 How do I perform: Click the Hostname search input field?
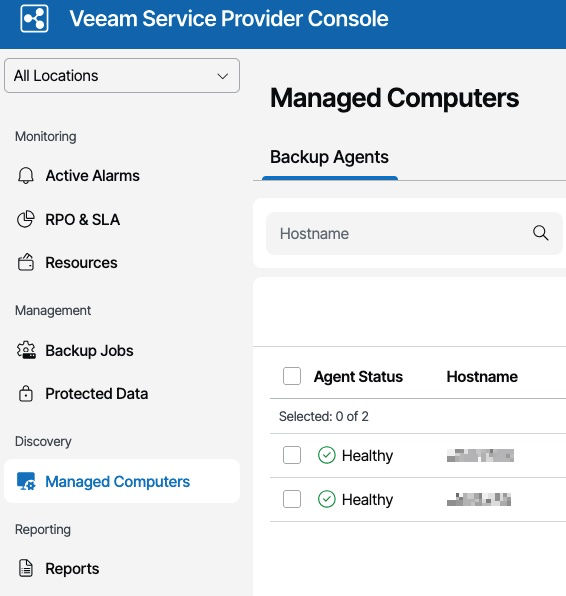point(414,233)
